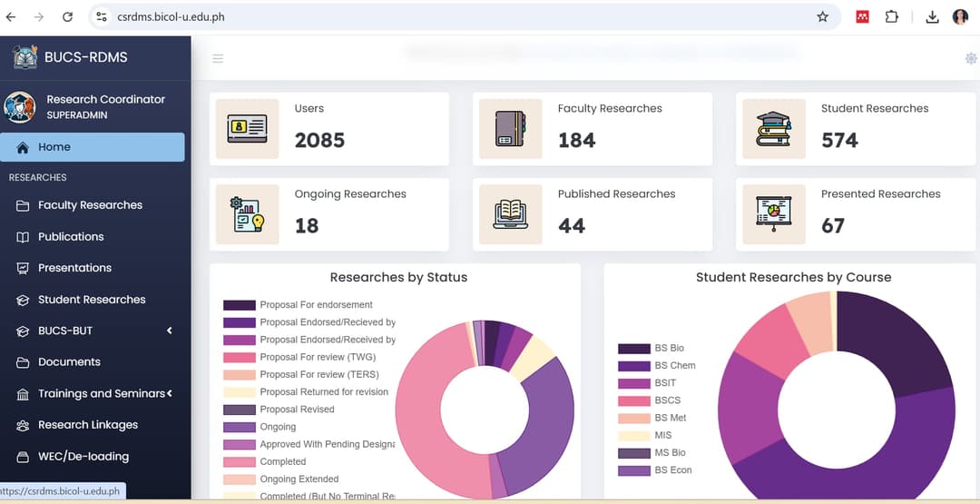Toggle the BS Chem legend swatch
The image size is (980, 504).
633,367
